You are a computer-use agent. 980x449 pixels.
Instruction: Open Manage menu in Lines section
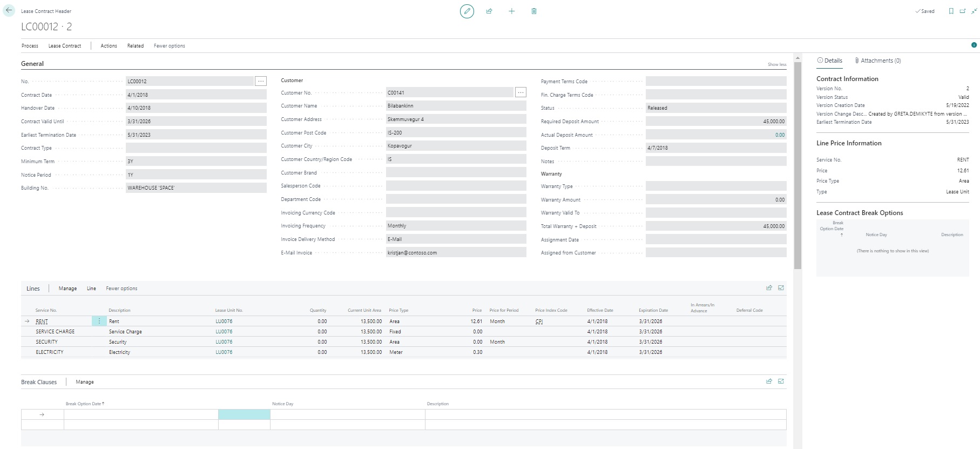tap(67, 289)
